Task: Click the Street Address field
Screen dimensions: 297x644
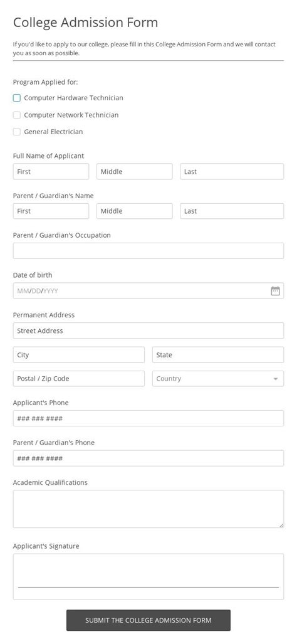Action: (148, 330)
